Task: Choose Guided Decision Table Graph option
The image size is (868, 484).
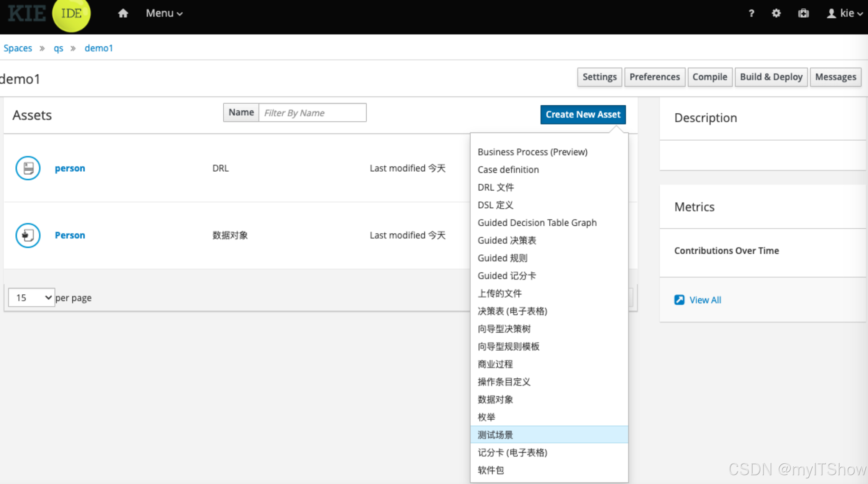Action: click(x=537, y=223)
